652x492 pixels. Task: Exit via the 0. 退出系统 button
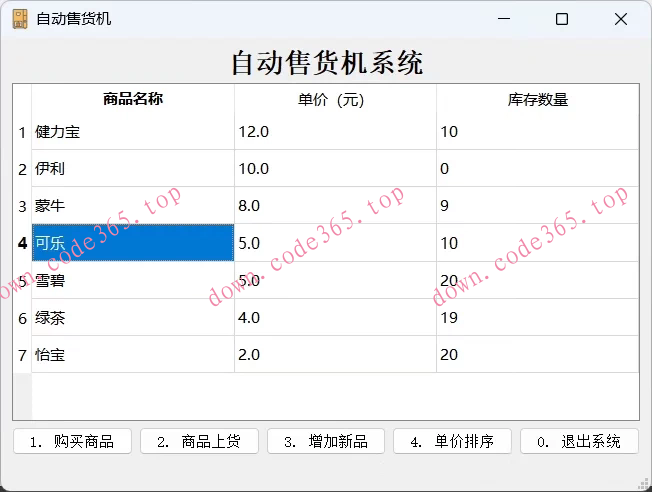[x=579, y=441]
